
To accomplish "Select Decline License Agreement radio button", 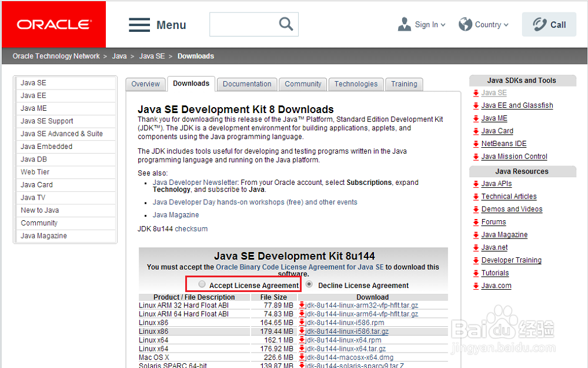I will point(309,284).
